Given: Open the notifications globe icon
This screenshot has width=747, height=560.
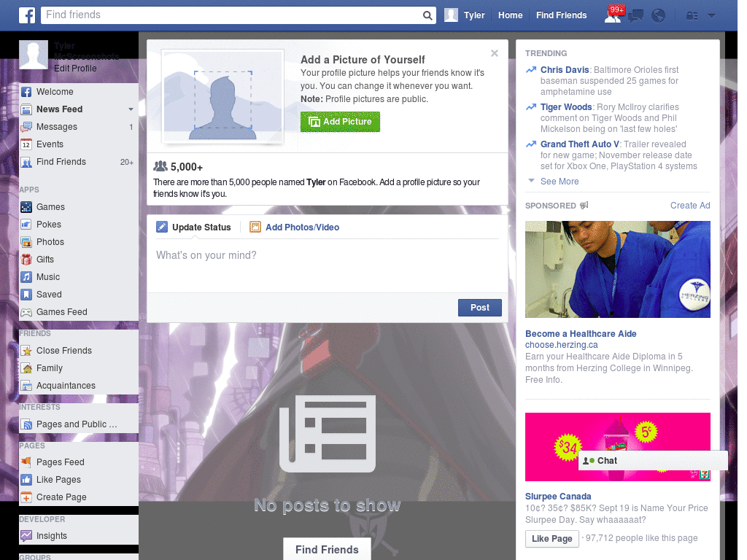Looking at the screenshot, I should click(659, 16).
